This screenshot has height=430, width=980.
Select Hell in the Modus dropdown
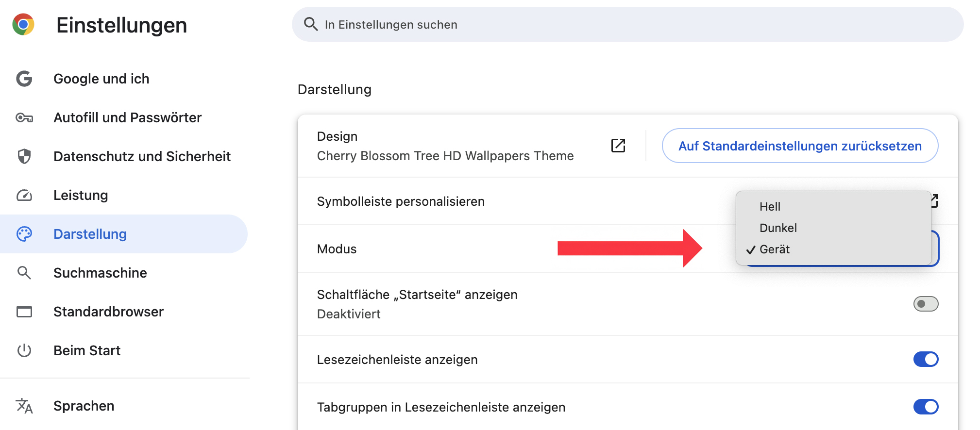(x=833, y=207)
